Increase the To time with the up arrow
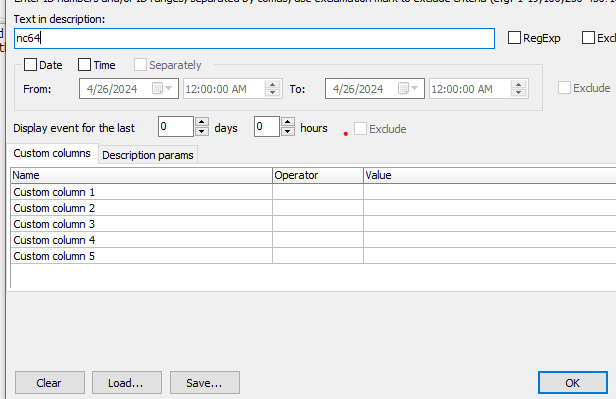Viewport: 616px width, 399px height. pos(519,84)
